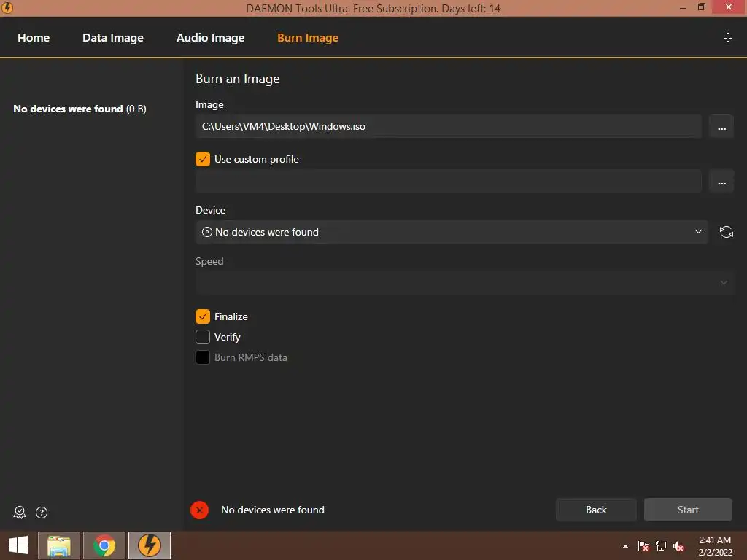Screen dimensions: 747x560
Task: Switch to the Data Image tab
Action: click(x=113, y=38)
